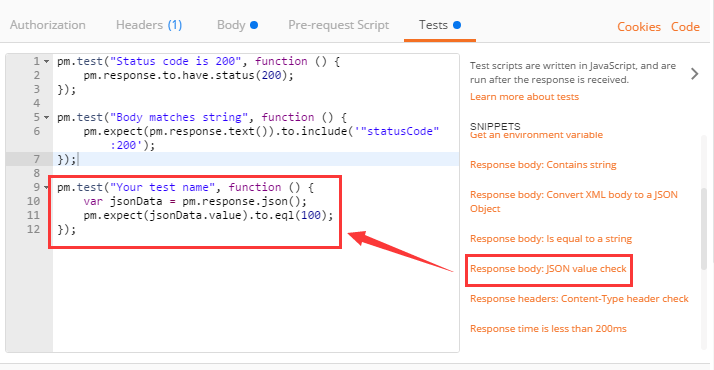Fold the code block at line 1
Image resolution: width=714 pixels, height=370 pixels.
point(46,61)
